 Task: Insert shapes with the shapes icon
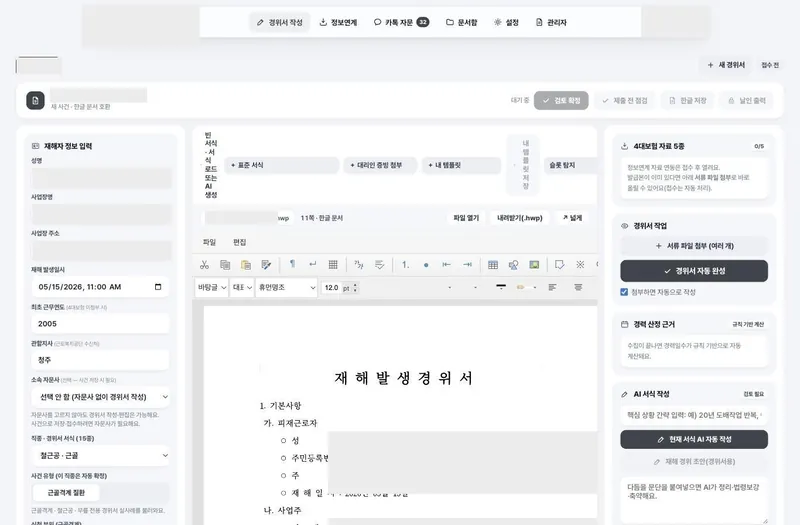[x=513, y=264]
